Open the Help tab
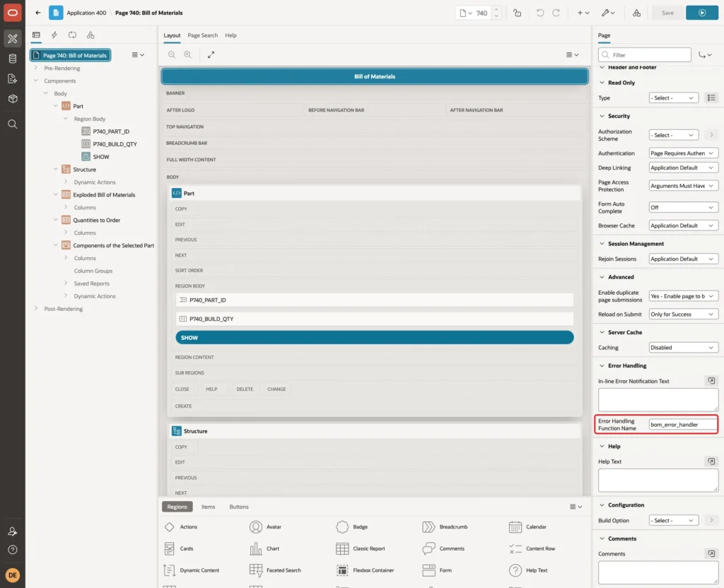 [231, 35]
